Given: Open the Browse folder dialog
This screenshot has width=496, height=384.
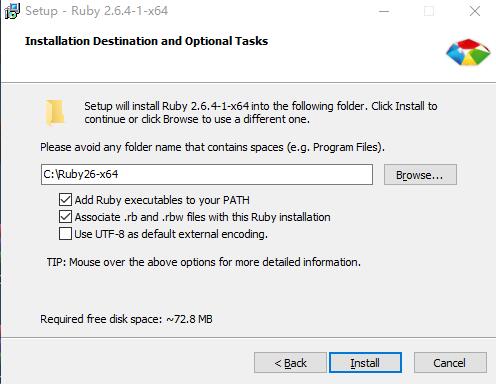Looking at the screenshot, I should coord(420,175).
